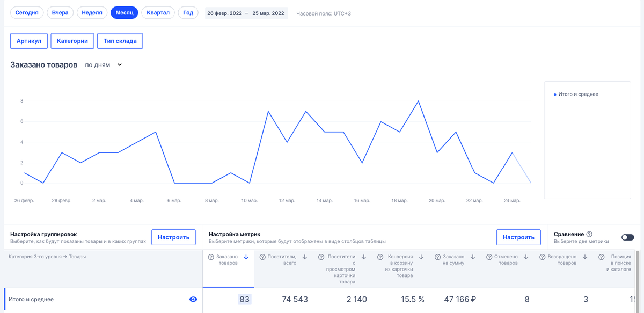Sort by Посетители, всего arrow icon
The width and height of the screenshot is (644, 313).
(x=305, y=257)
